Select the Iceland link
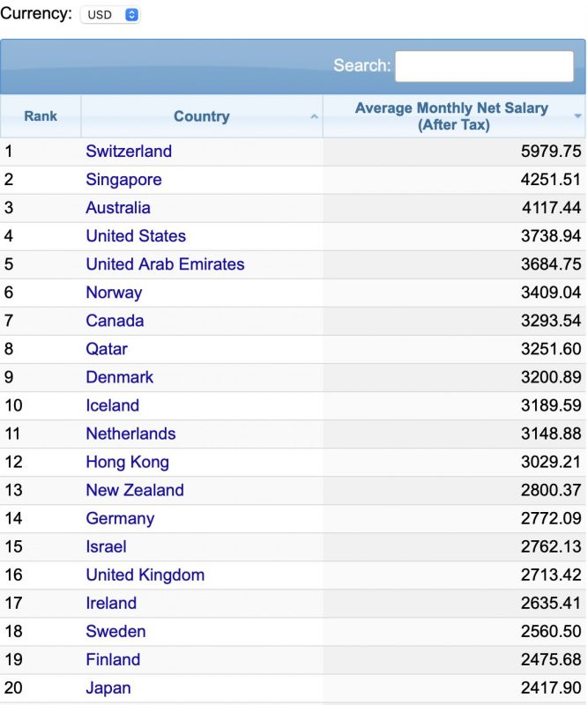Viewport: 588px width, 705px height. (x=113, y=405)
